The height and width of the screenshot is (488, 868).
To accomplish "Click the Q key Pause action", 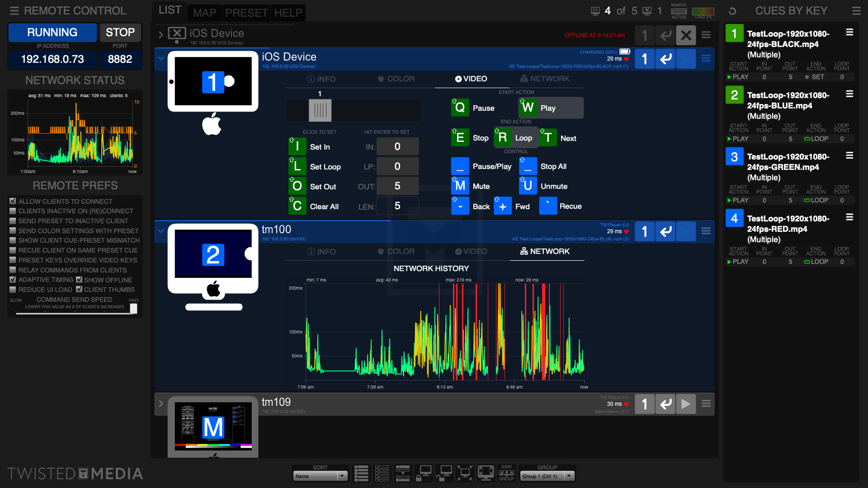I will click(x=460, y=108).
